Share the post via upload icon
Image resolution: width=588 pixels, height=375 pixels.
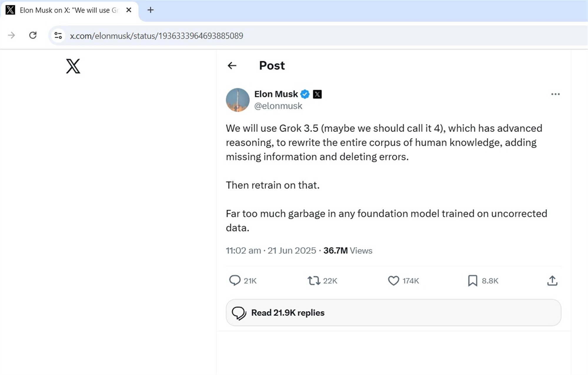click(x=552, y=281)
